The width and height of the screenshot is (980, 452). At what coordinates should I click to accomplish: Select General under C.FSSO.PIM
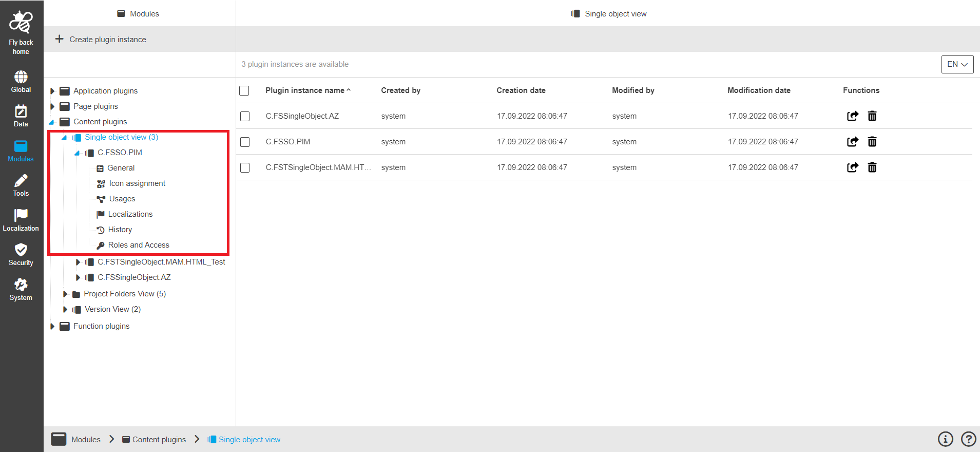[x=121, y=168]
